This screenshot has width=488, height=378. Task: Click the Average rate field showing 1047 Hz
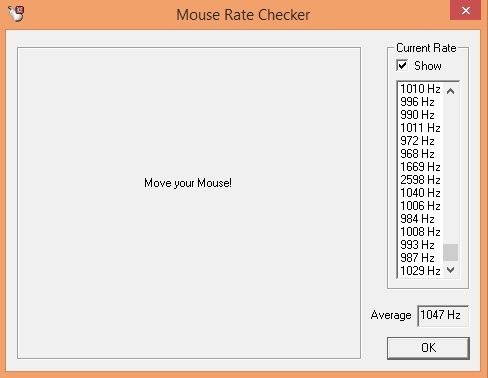pos(443,315)
